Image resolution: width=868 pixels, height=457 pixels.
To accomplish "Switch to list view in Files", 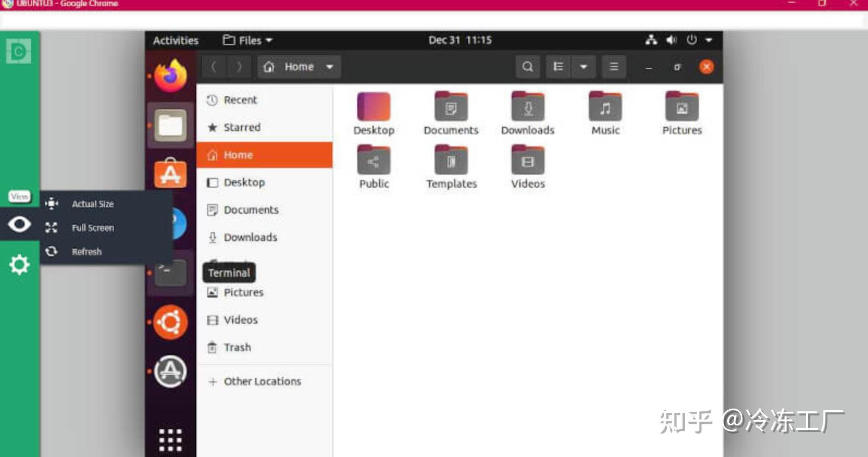I will tap(558, 67).
